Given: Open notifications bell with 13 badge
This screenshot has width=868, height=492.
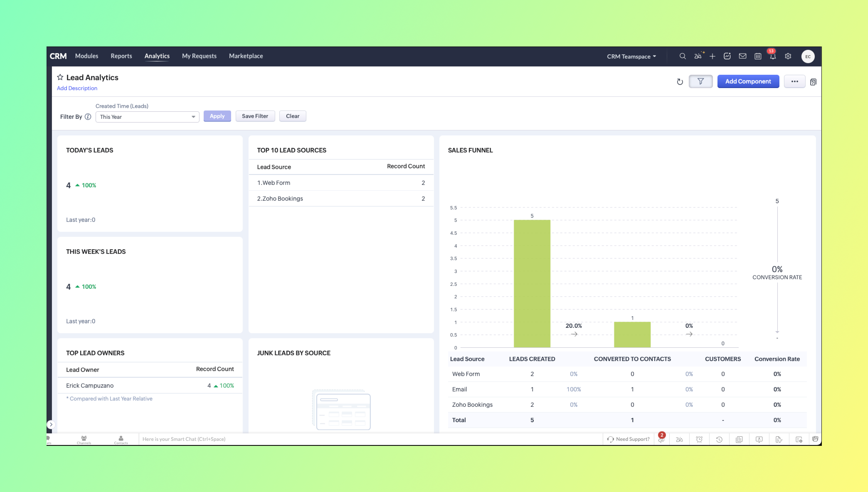Looking at the screenshot, I should (x=772, y=57).
